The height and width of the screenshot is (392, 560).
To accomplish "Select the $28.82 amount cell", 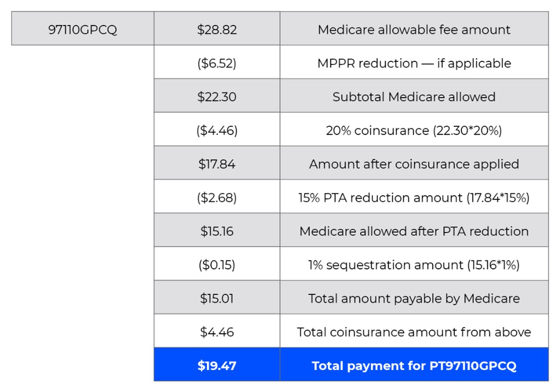I will point(217,30).
